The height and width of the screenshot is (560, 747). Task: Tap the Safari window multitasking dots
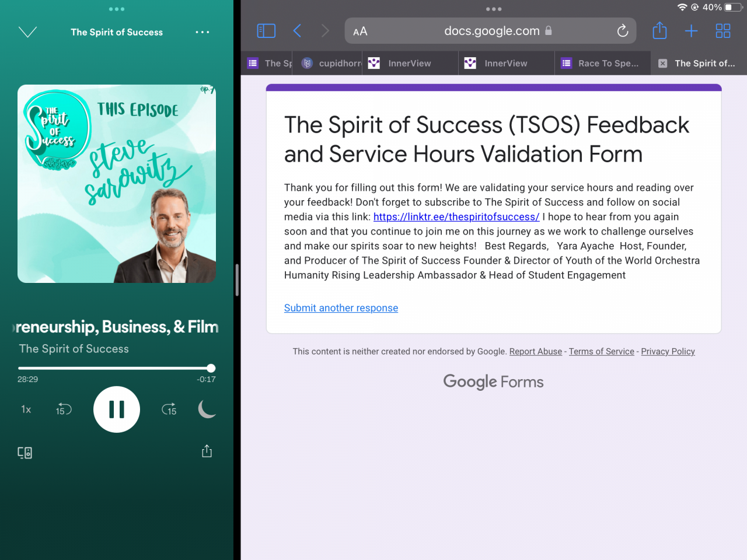[x=494, y=9]
